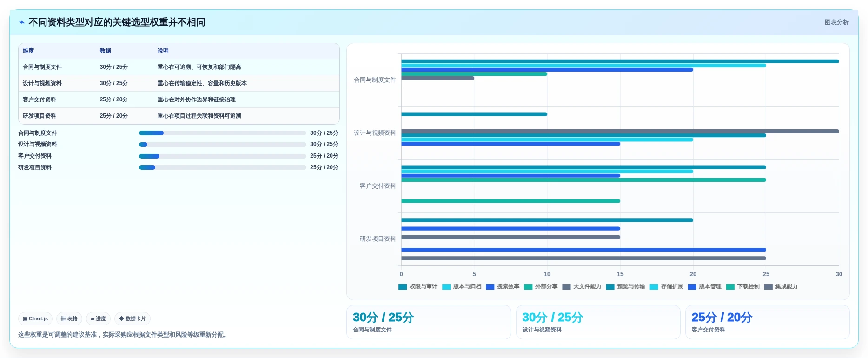
Task: Open the 设计与视频资料 data card
Action: (598, 322)
